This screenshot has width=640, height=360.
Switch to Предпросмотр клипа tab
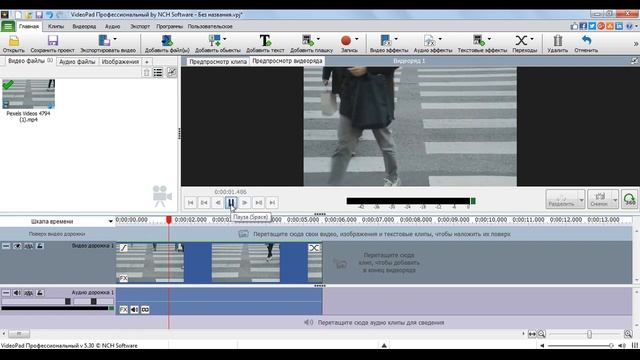coord(218,61)
